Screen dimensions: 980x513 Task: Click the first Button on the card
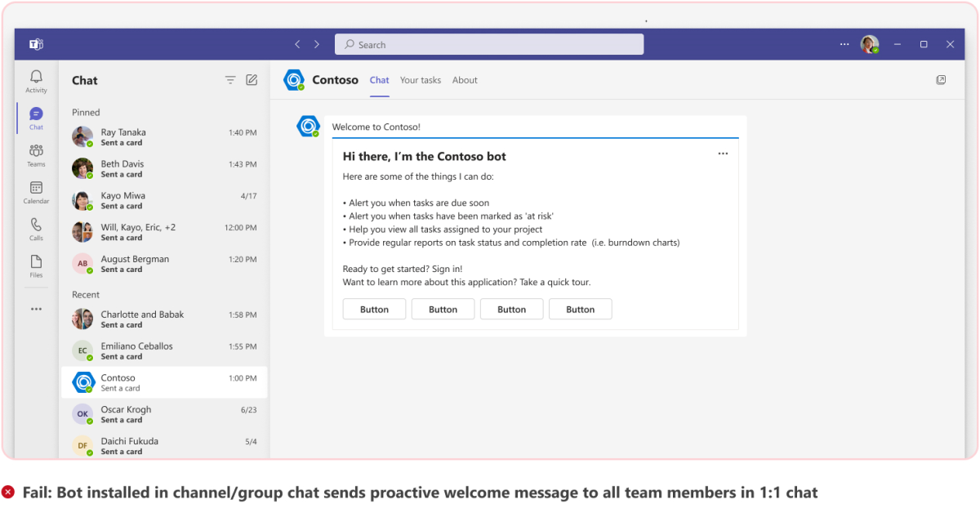374,309
